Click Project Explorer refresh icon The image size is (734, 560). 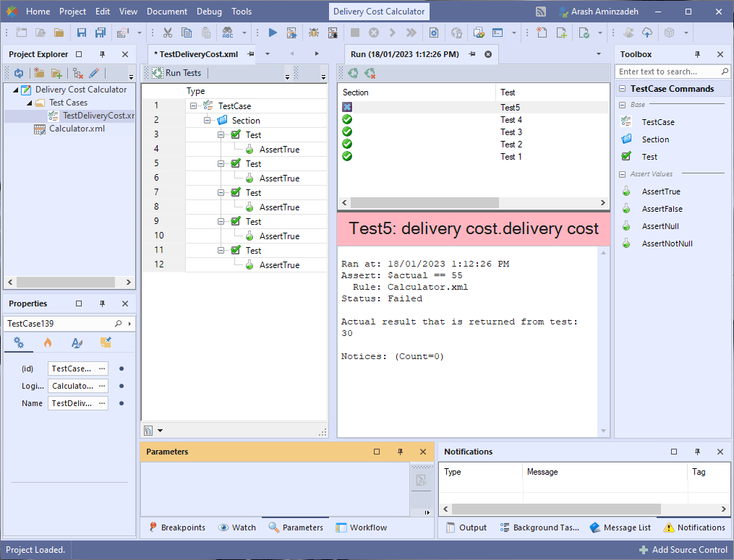click(19, 73)
